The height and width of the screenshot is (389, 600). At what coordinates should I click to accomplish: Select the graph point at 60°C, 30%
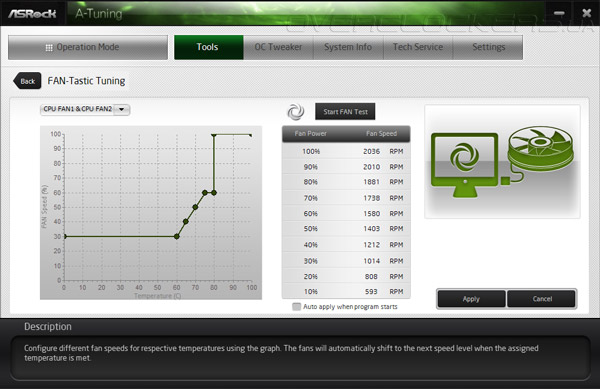176,236
